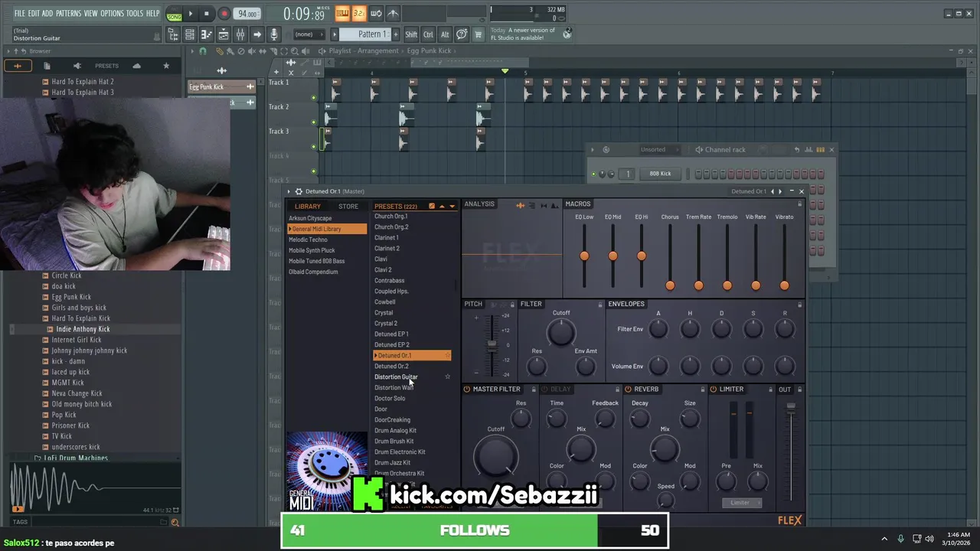Click the presets list up arrow
The height and width of the screenshot is (551, 980).
tap(442, 207)
